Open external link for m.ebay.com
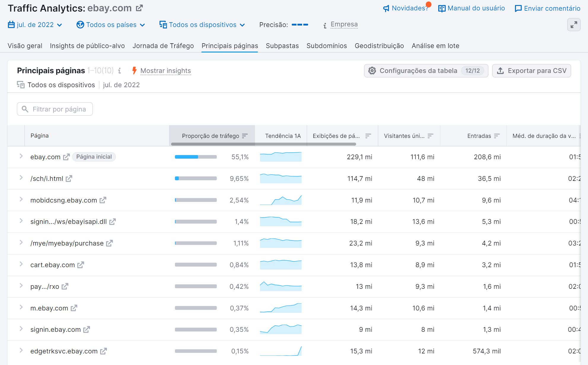Screen dimensions: 588x365 [74, 308]
